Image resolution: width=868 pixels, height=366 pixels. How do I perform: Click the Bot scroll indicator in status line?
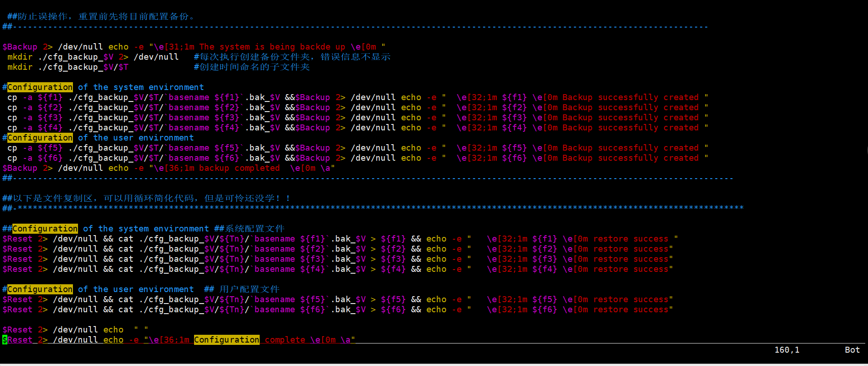coord(852,350)
